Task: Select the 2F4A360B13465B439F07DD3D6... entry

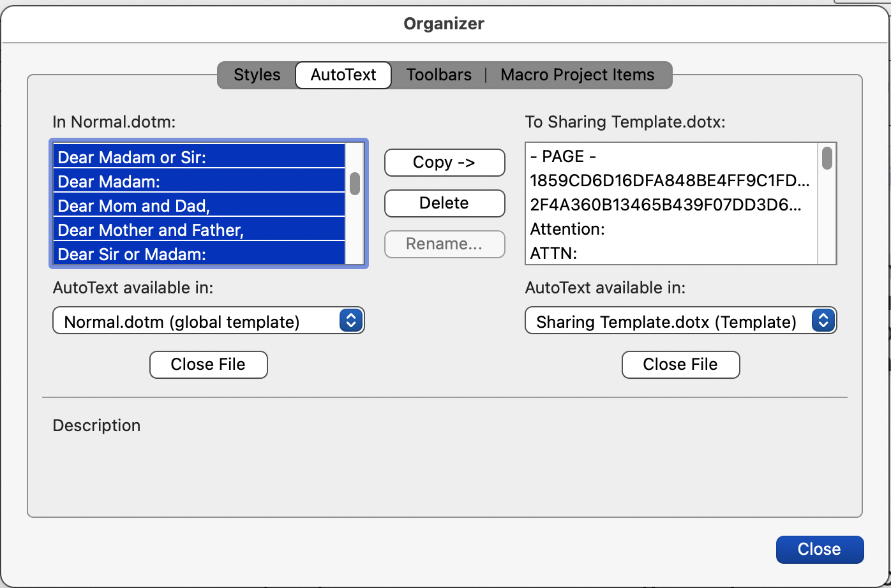Action: [x=671, y=205]
